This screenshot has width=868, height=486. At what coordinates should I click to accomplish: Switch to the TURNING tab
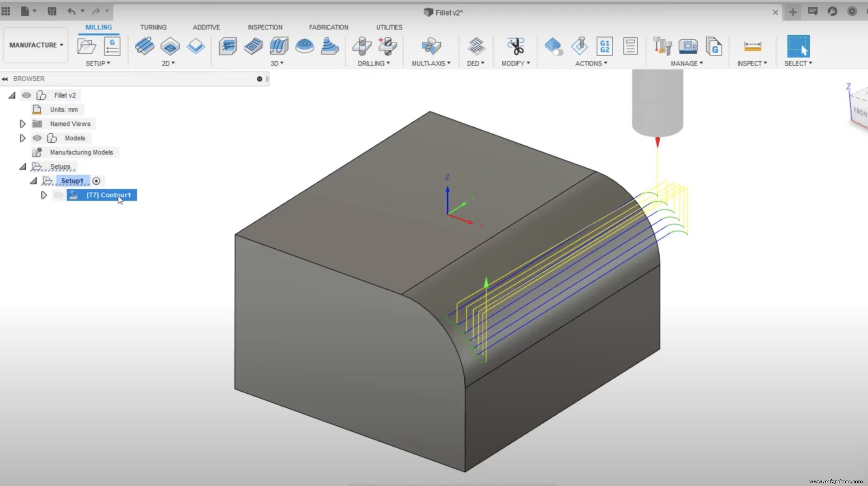click(153, 27)
